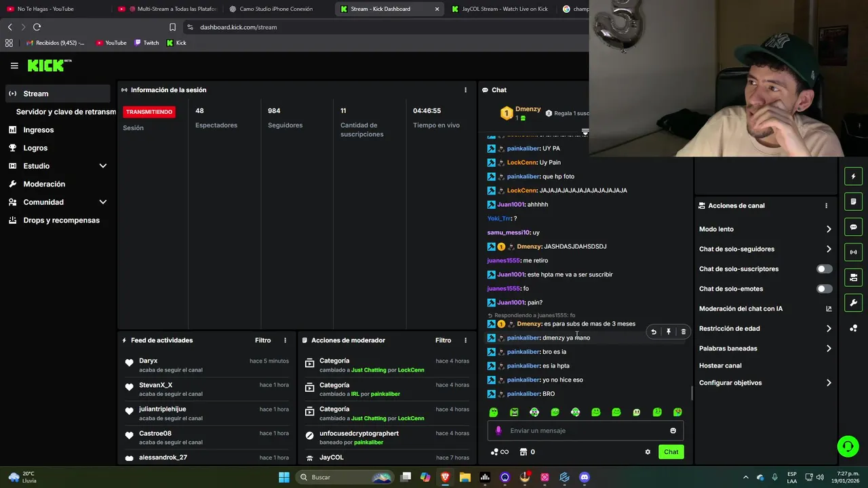The width and height of the screenshot is (868, 488).
Task: Open the moderator actions three-dot menu
Action: point(465,340)
